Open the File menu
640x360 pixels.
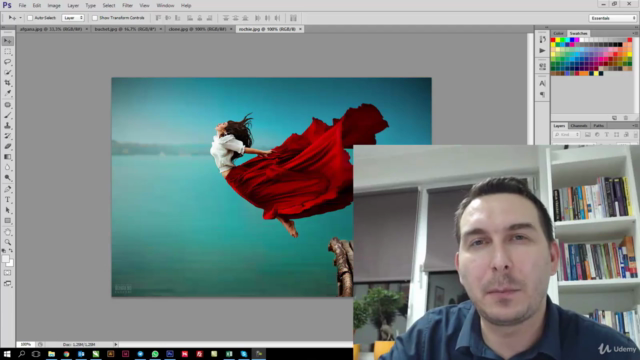tap(22, 6)
